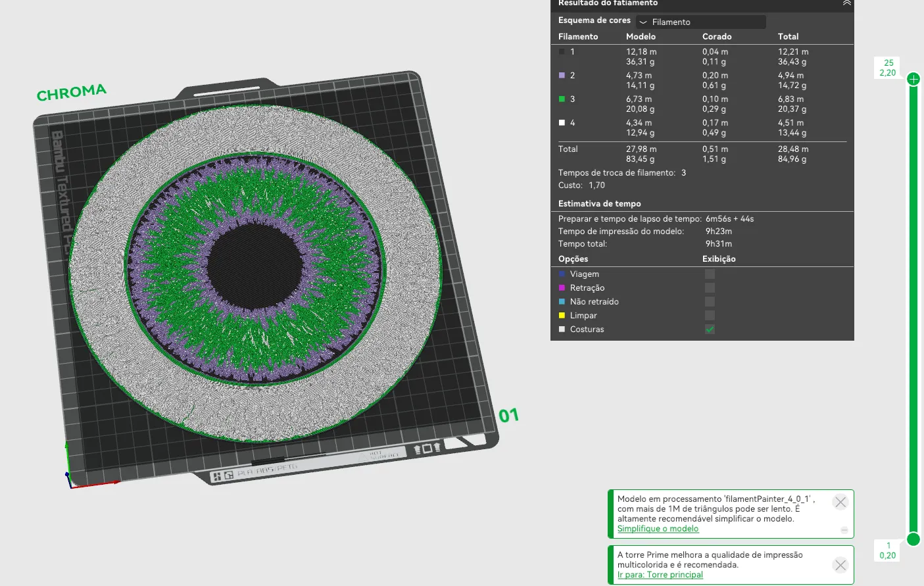Minimize the model processing notification
This screenshot has width=924, height=586.
[844, 530]
